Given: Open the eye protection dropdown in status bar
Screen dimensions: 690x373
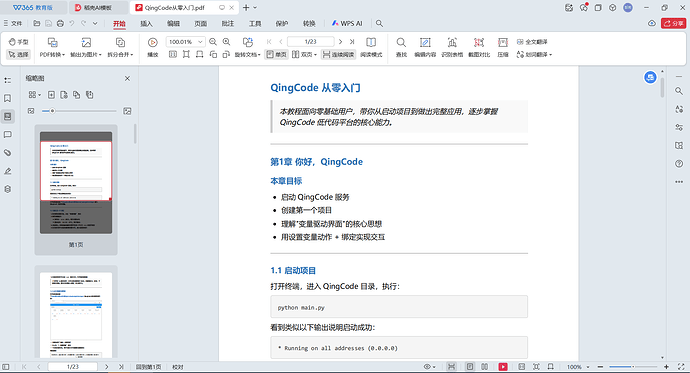Looking at the screenshot, I should point(429,367).
